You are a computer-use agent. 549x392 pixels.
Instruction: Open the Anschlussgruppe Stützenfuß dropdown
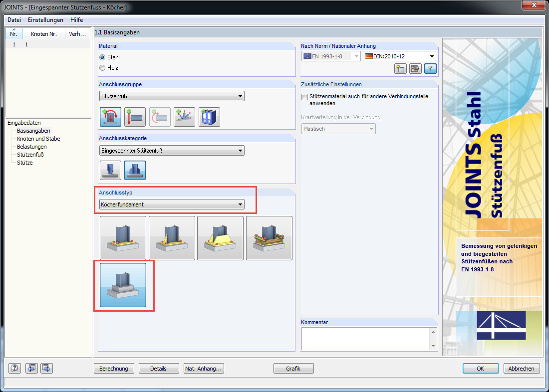tap(172, 96)
